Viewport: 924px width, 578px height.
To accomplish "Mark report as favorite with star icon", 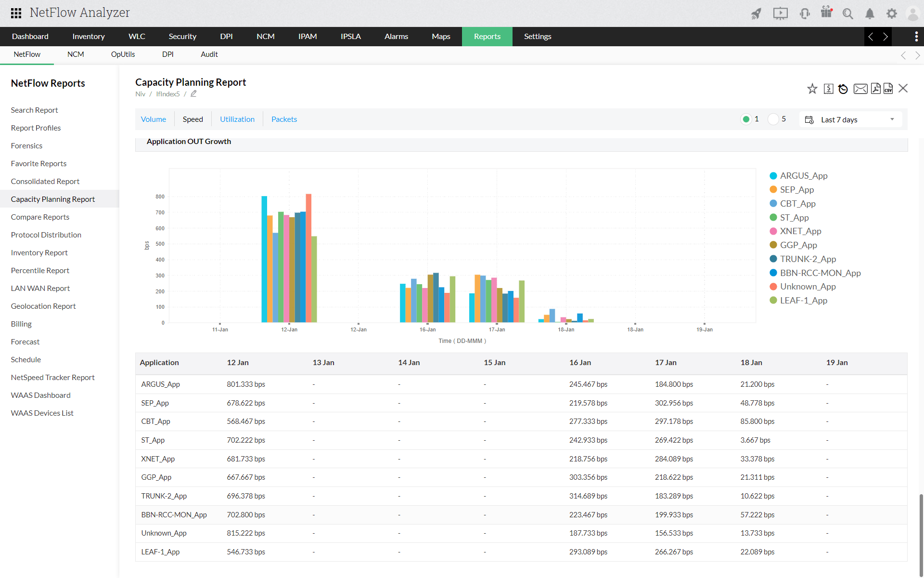I will [812, 89].
